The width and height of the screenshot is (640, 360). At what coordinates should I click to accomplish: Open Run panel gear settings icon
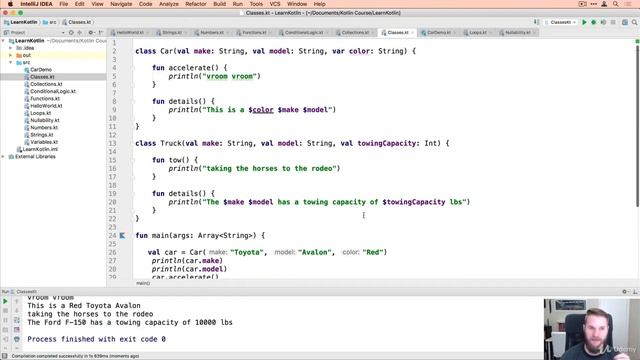click(625, 291)
